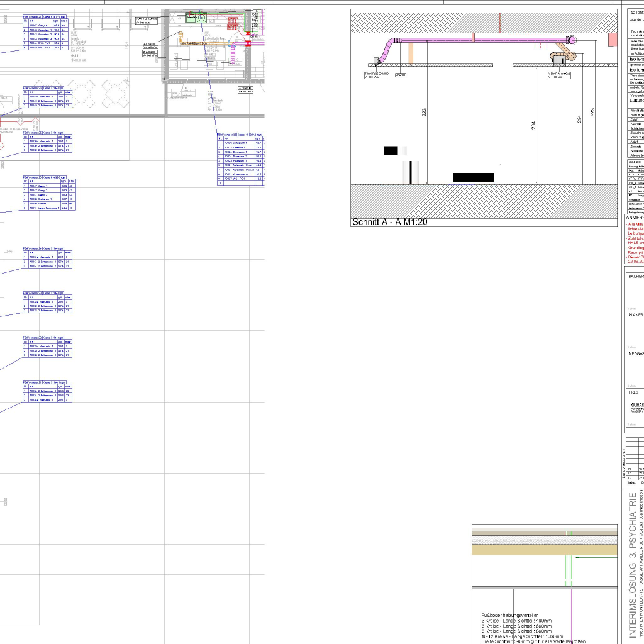Click the vertical INTERIMSLÖSUNG 3. PSYCHIATRIE title
Image resolution: width=644 pixels, height=644 pixels.
[633, 565]
